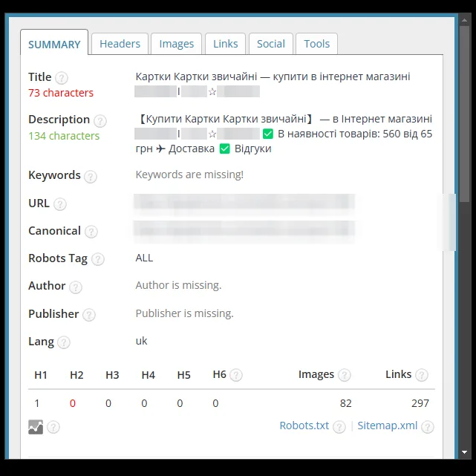This screenshot has width=476, height=476.
Task: Click the '134 characters' description length text
Action: pyautogui.click(x=64, y=136)
